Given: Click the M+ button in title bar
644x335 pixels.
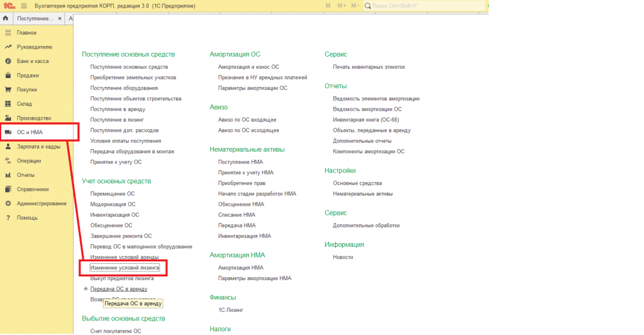Looking at the screenshot, I should [341, 6].
